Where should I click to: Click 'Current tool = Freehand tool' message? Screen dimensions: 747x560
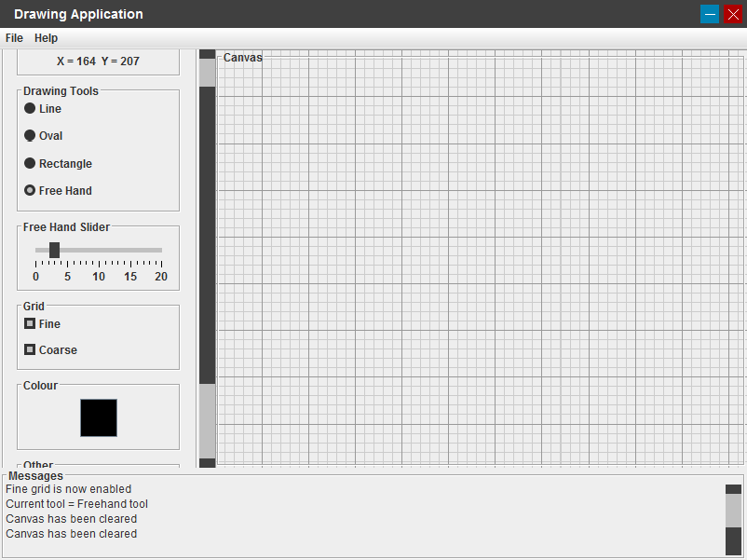(76, 504)
